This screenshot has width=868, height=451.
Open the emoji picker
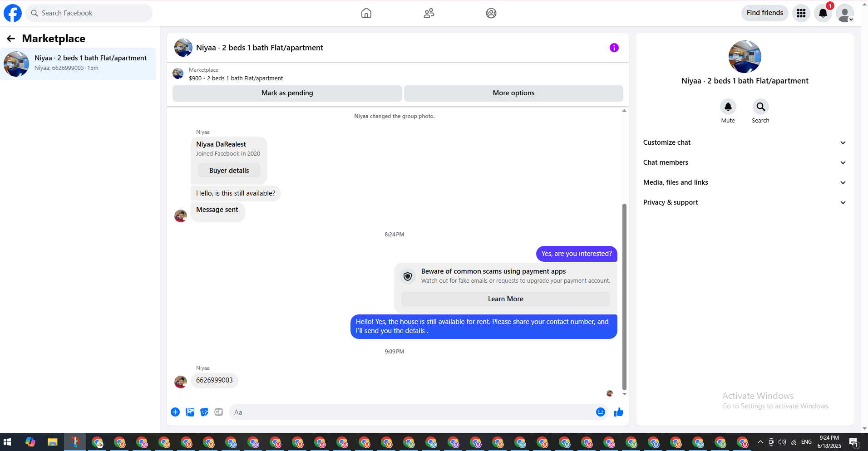[x=601, y=412]
